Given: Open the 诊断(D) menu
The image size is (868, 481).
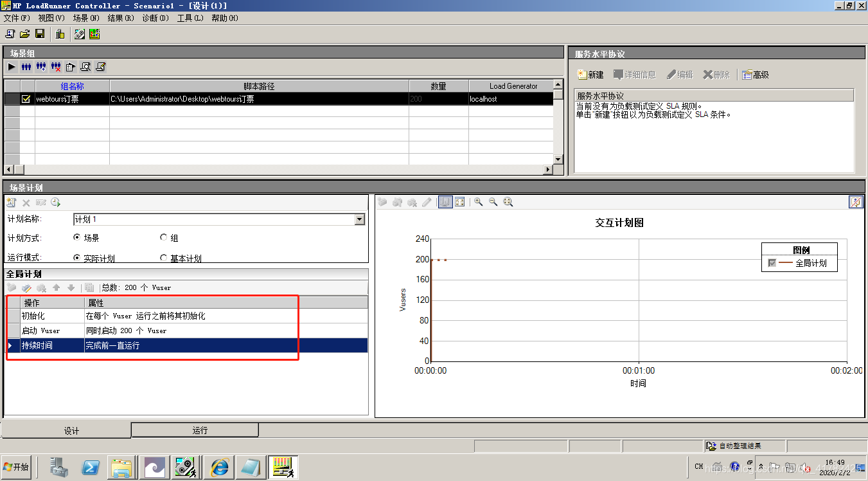Looking at the screenshot, I should pos(155,18).
